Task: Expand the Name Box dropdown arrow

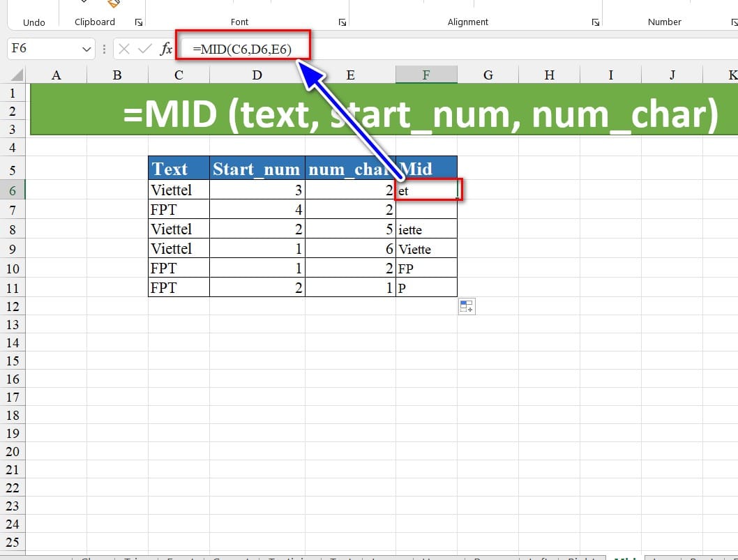Action: (x=87, y=49)
